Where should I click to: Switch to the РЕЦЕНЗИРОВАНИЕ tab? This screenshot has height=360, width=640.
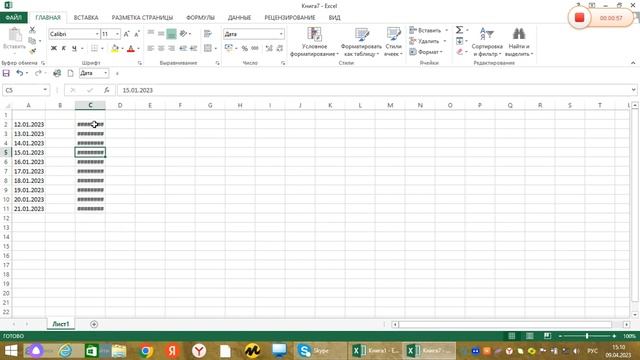pos(290,18)
